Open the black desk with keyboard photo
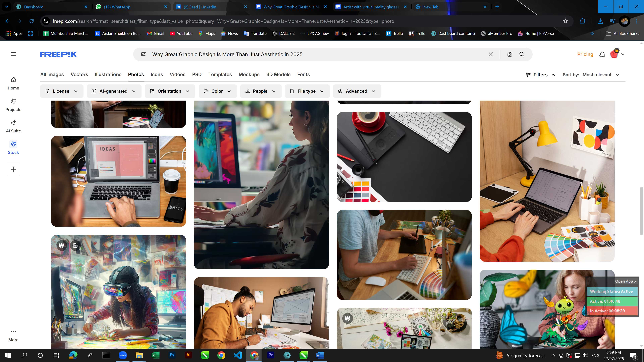 (x=404, y=157)
